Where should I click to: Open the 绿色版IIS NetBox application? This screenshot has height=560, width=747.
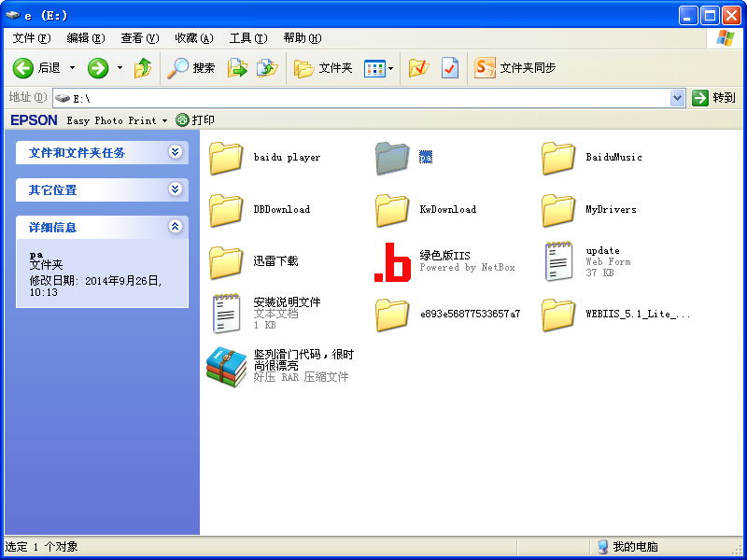tap(393, 261)
